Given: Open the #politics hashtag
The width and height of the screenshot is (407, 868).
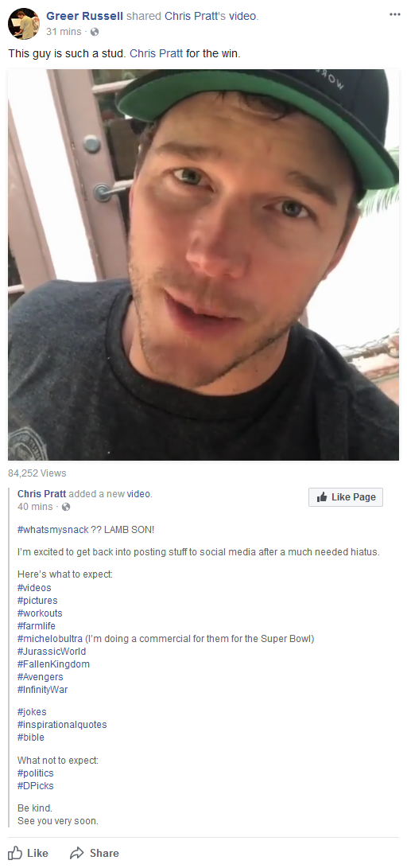Looking at the screenshot, I should [36, 773].
